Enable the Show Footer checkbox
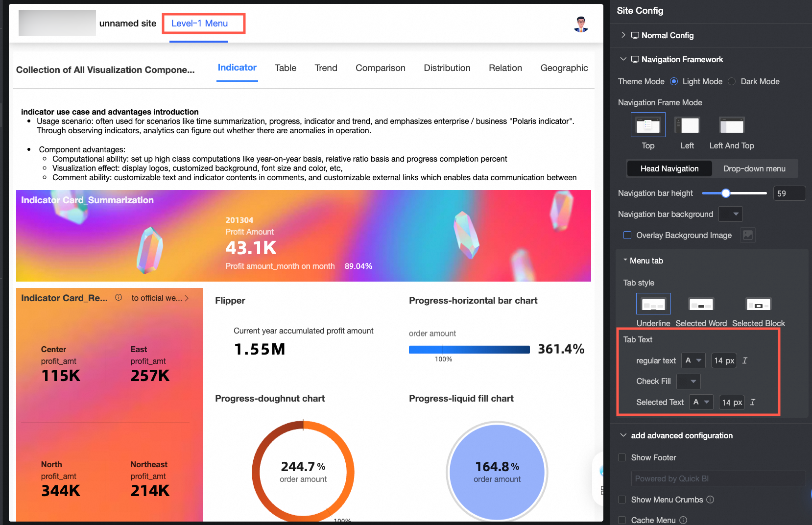812x525 pixels. tap(622, 457)
